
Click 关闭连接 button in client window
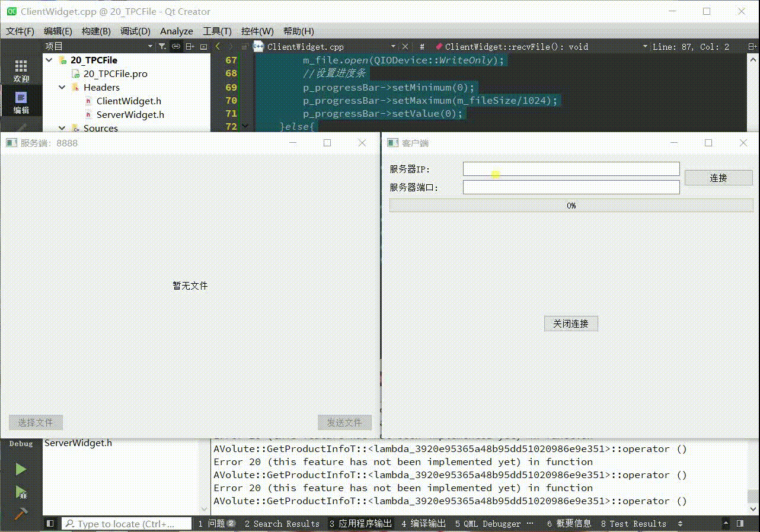point(571,323)
